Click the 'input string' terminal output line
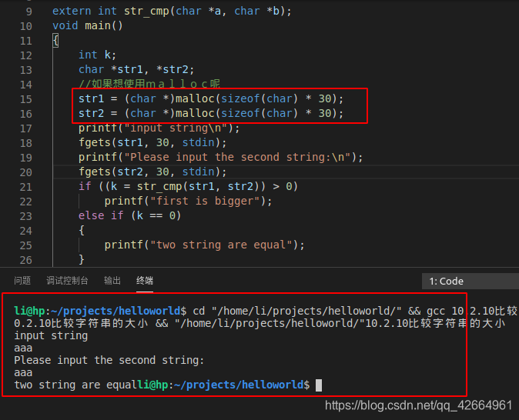Screen dimensions: 519x420 point(51,335)
